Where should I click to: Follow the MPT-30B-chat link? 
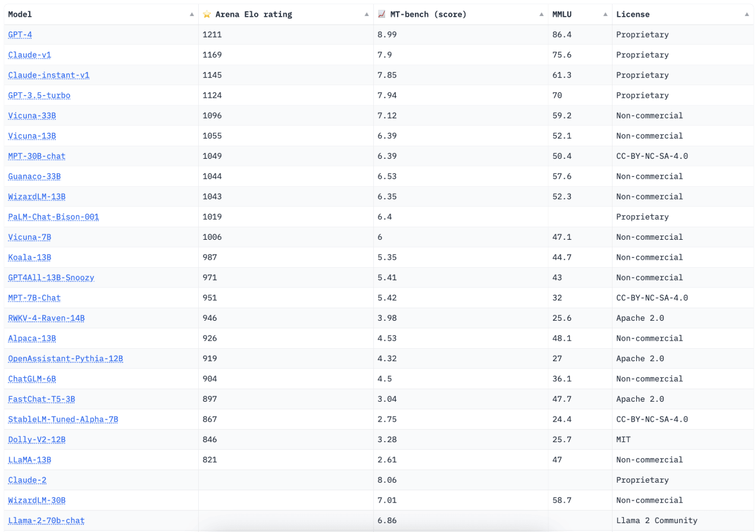(37, 156)
